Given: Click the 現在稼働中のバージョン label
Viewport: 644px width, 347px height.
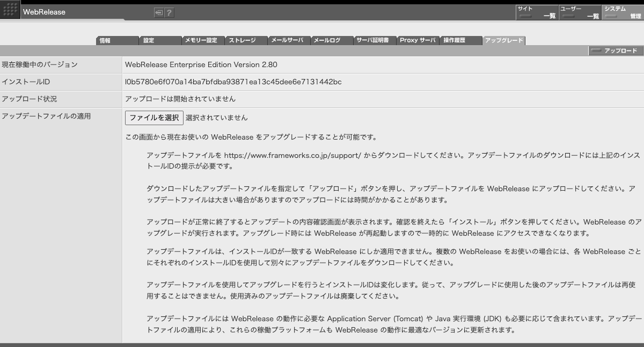Looking at the screenshot, I should pyautogui.click(x=40, y=64).
